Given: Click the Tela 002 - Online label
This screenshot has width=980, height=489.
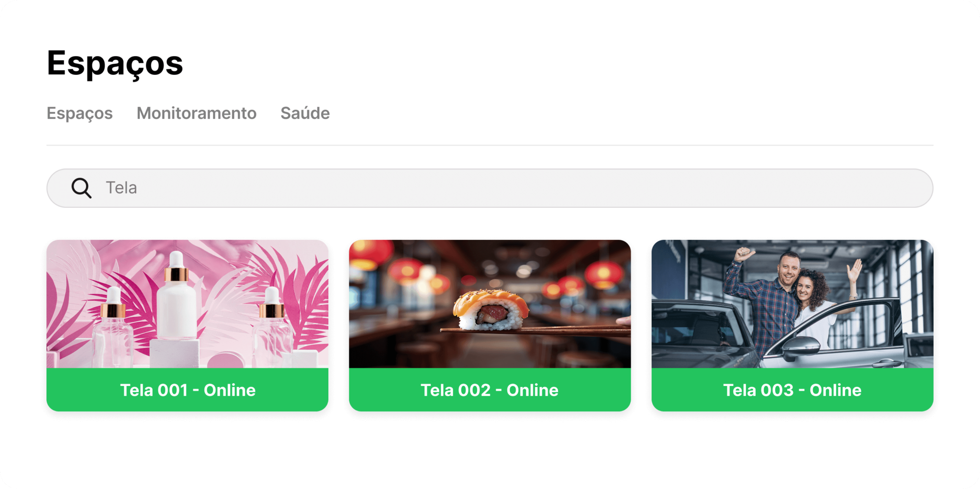Looking at the screenshot, I should click(490, 390).
